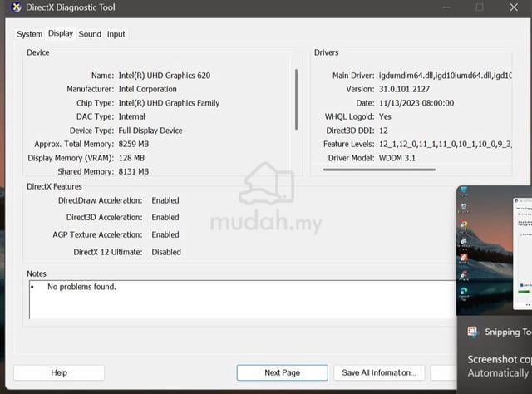
Task: Select the Intel(R) UHD Graphics 620 name
Action: point(165,76)
